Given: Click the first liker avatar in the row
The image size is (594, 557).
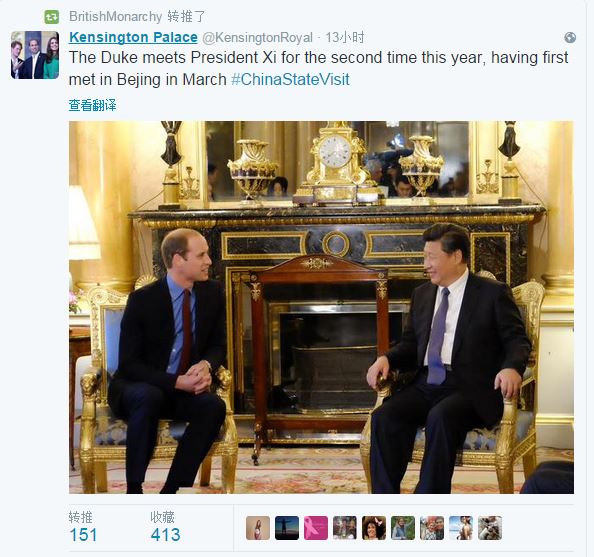Looking at the screenshot, I should click(x=258, y=528).
